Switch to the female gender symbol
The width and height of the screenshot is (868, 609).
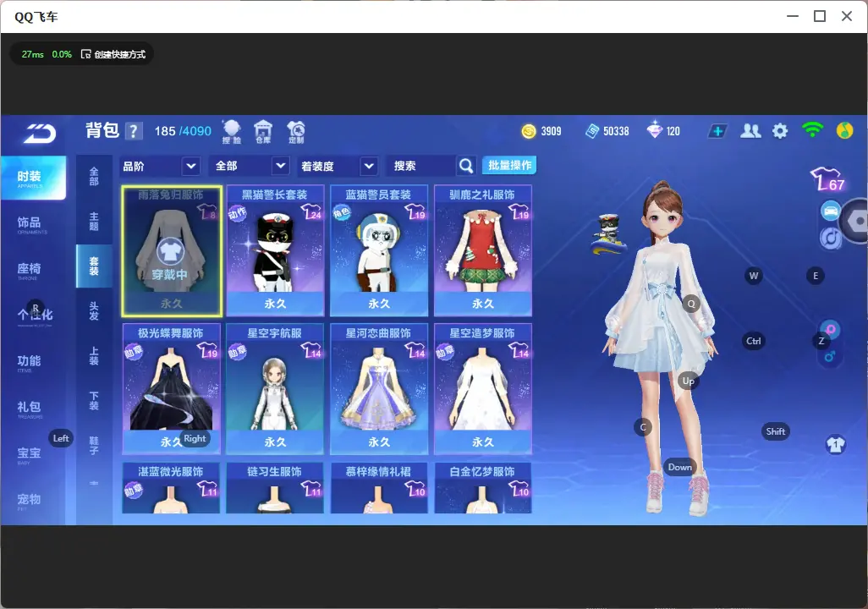coord(831,329)
